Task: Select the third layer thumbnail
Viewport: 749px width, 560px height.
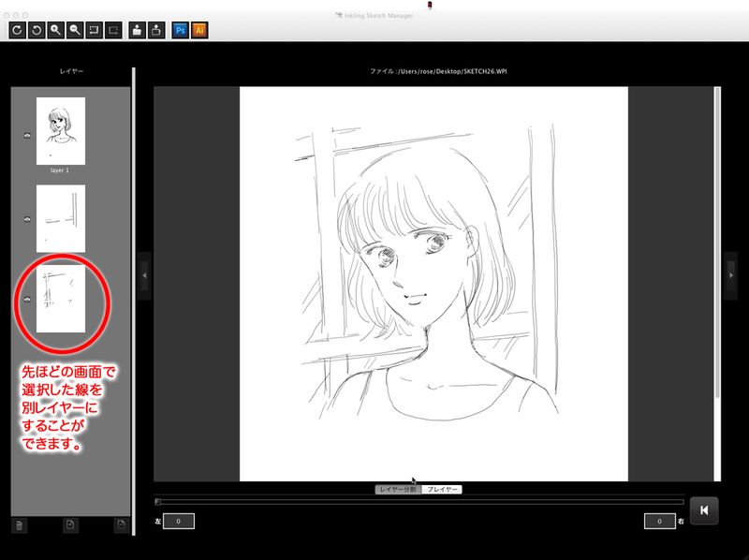Action: click(61, 299)
